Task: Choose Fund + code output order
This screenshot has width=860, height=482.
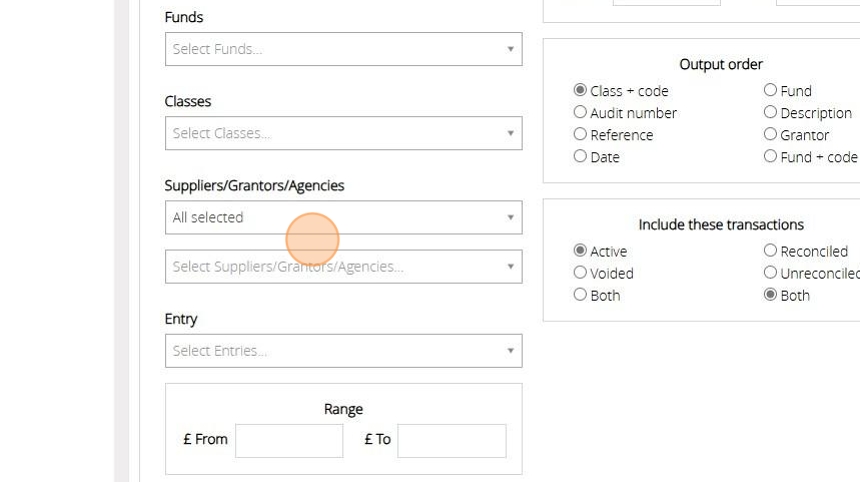Action: [770, 156]
